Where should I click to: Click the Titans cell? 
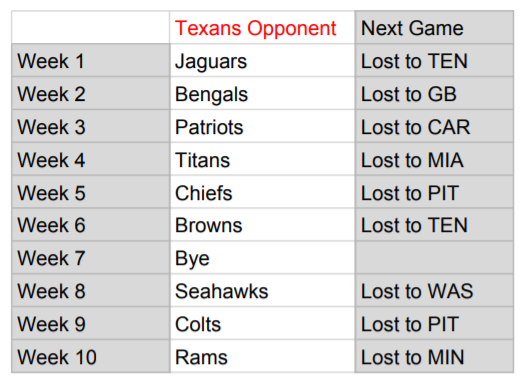click(x=262, y=159)
